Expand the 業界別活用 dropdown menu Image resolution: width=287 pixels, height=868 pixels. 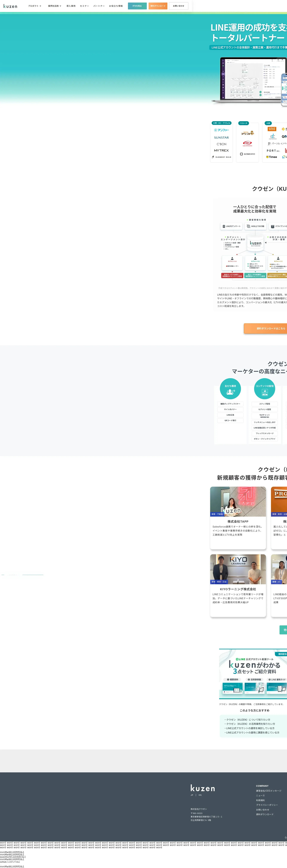click(55, 6)
